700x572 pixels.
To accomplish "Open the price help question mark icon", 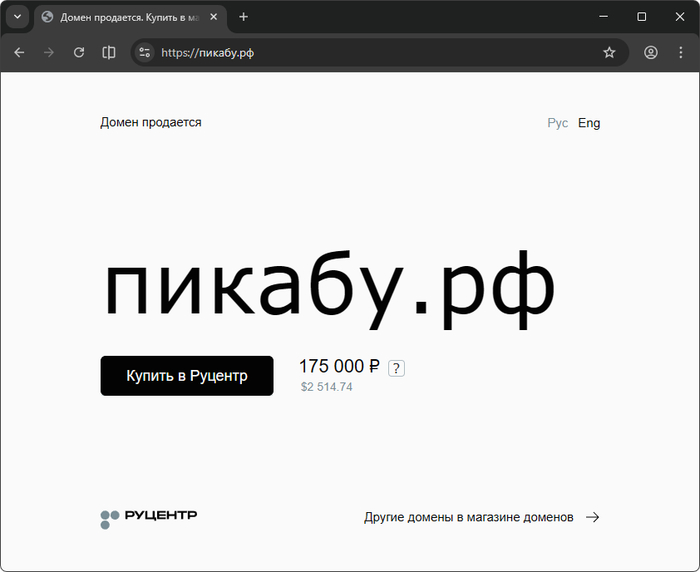I will pyautogui.click(x=396, y=368).
